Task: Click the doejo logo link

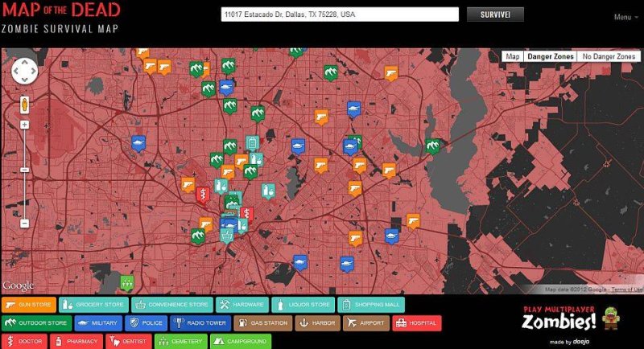Action: tap(582, 342)
